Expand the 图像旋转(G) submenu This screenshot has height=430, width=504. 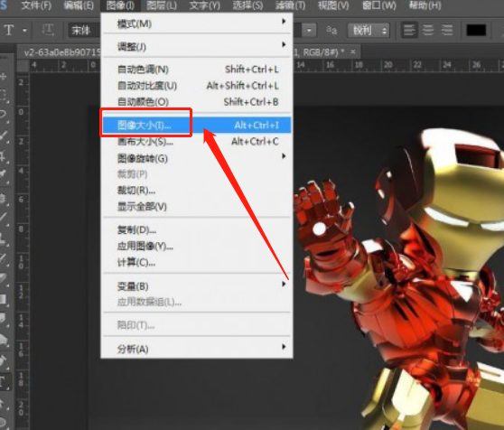[196, 158]
